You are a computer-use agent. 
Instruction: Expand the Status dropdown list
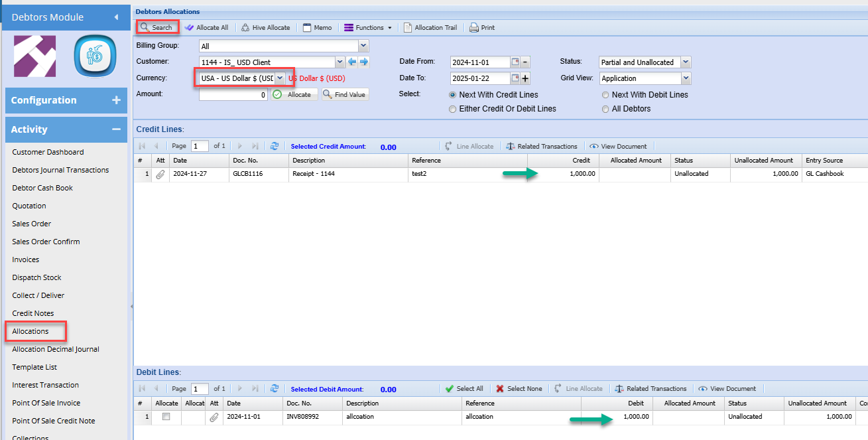point(686,62)
